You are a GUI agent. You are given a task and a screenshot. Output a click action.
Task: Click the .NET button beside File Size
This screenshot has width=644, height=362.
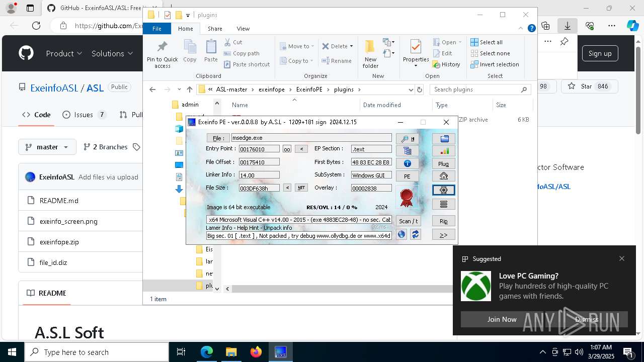(x=301, y=188)
